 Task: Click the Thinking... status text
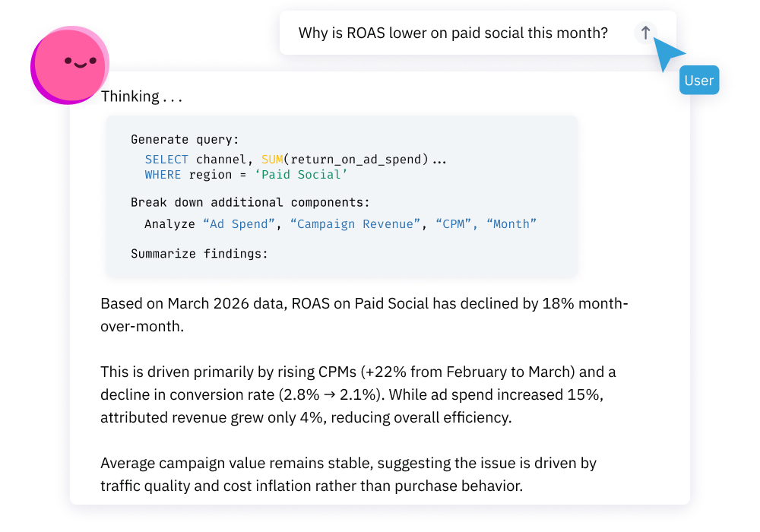141,97
